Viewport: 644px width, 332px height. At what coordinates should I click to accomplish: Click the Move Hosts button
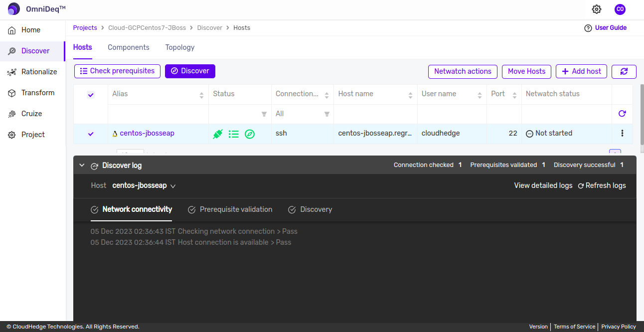(526, 72)
